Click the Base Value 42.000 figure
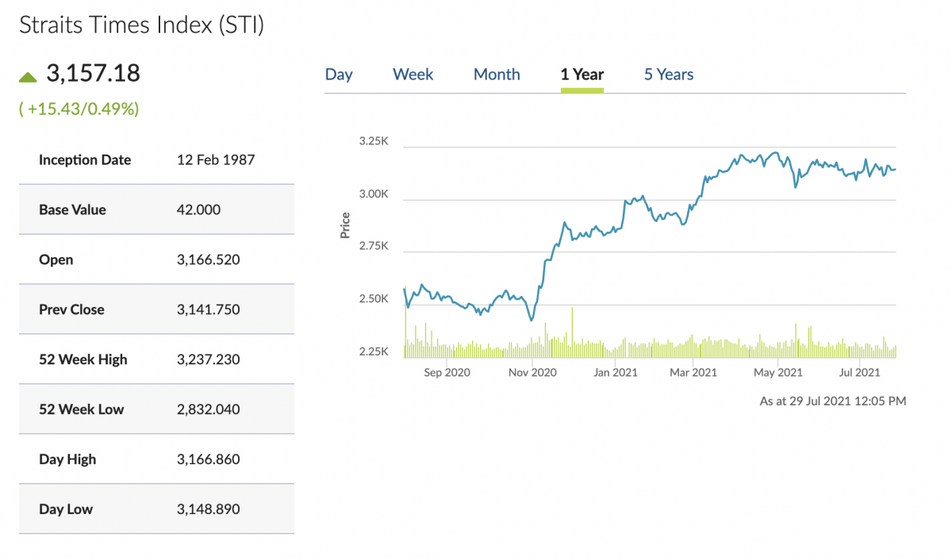This screenshot has width=952, height=560. tap(198, 210)
